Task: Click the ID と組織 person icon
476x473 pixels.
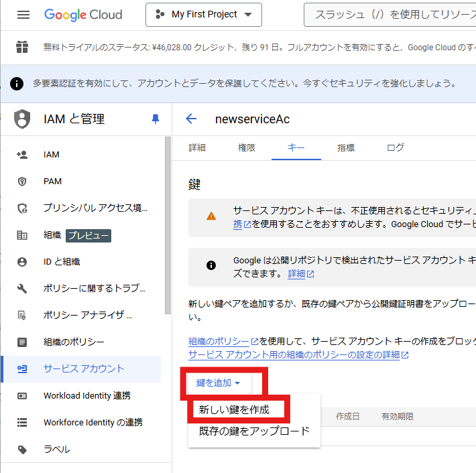Action: tap(22, 262)
